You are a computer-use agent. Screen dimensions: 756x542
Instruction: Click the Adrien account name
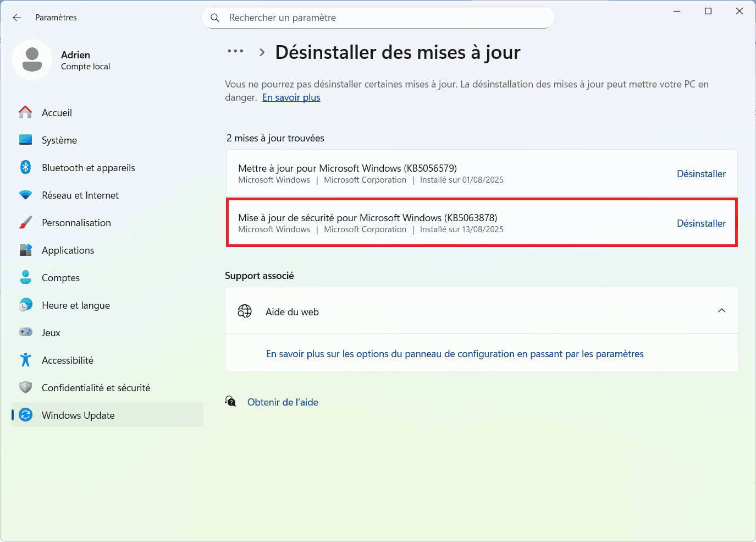pyautogui.click(x=75, y=55)
